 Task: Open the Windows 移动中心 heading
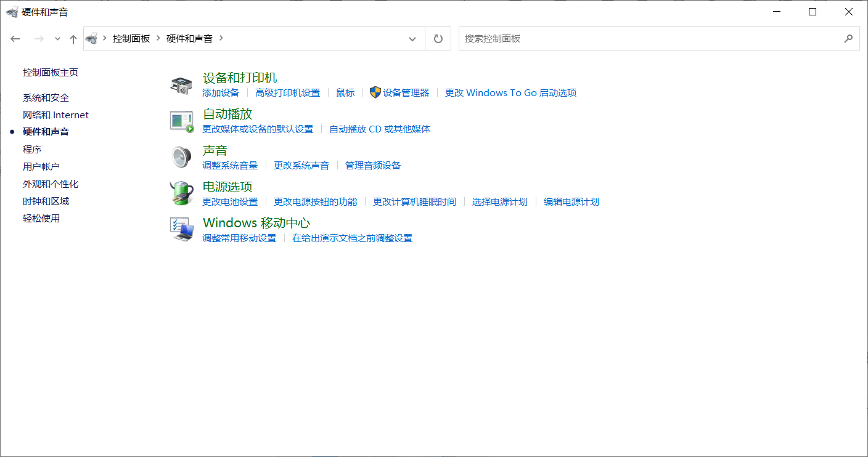click(256, 223)
